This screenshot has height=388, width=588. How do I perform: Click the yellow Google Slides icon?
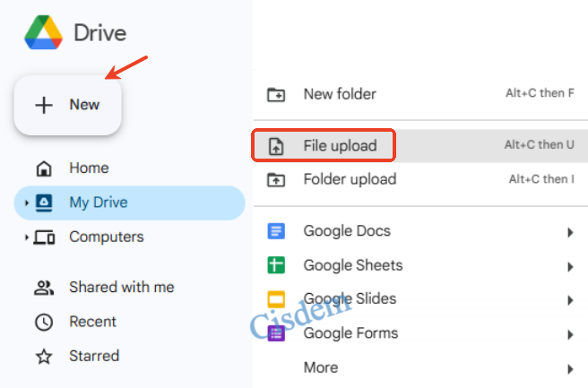coord(276,299)
